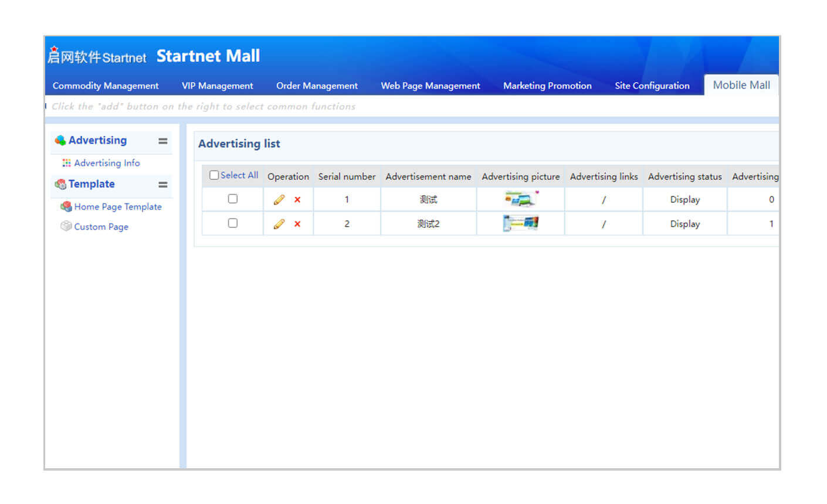The image size is (827, 504).
Task: Collapse the Advertising sidebar section
Action: click(163, 141)
